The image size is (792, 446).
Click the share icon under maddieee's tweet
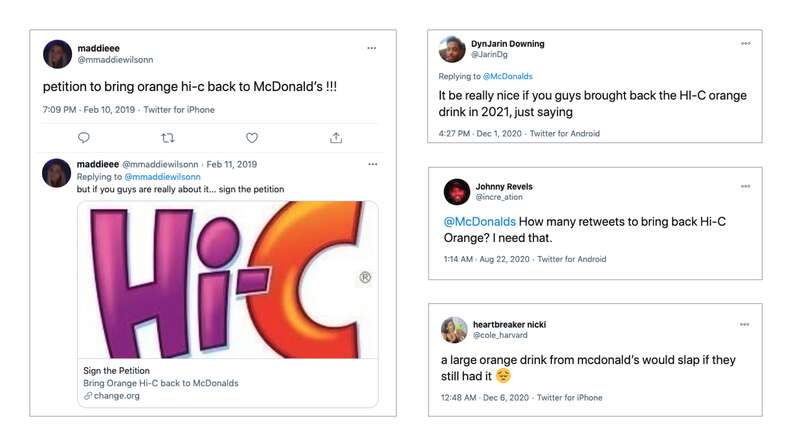coord(336,138)
